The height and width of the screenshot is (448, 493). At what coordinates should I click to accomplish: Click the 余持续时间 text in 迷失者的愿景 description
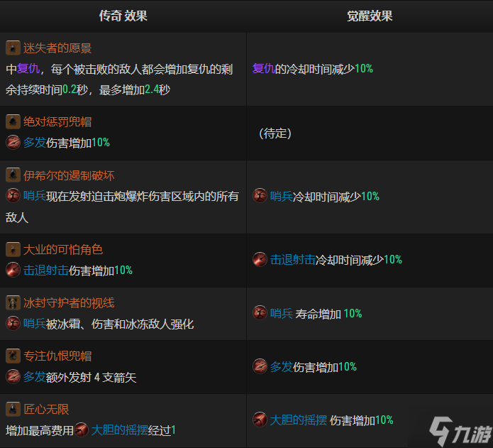click(34, 90)
